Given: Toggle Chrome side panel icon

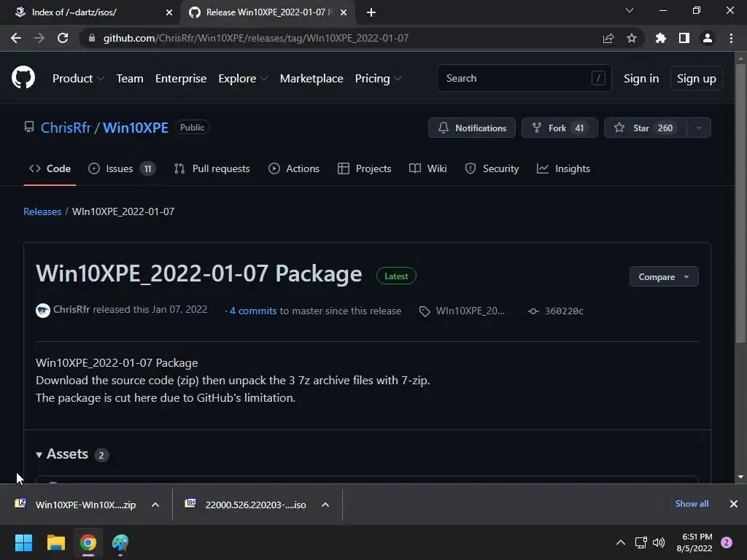Looking at the screenshot, I should pos(684,38).
